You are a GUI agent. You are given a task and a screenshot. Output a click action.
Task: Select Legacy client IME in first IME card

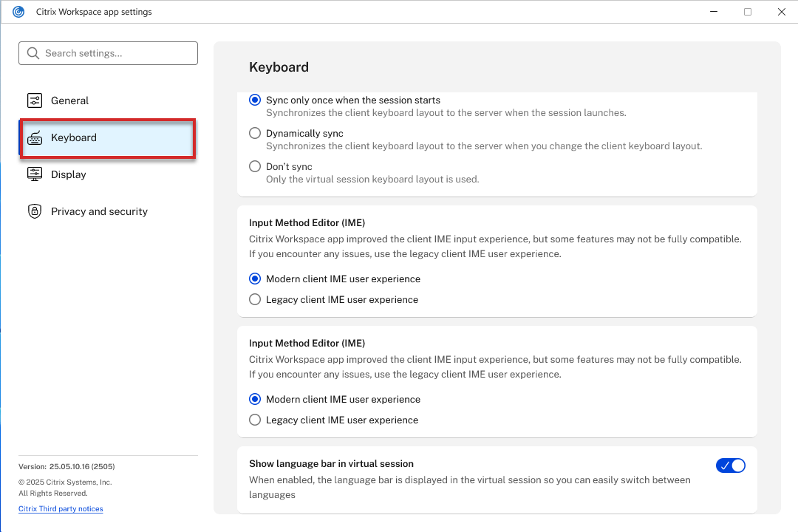[255, 299]
